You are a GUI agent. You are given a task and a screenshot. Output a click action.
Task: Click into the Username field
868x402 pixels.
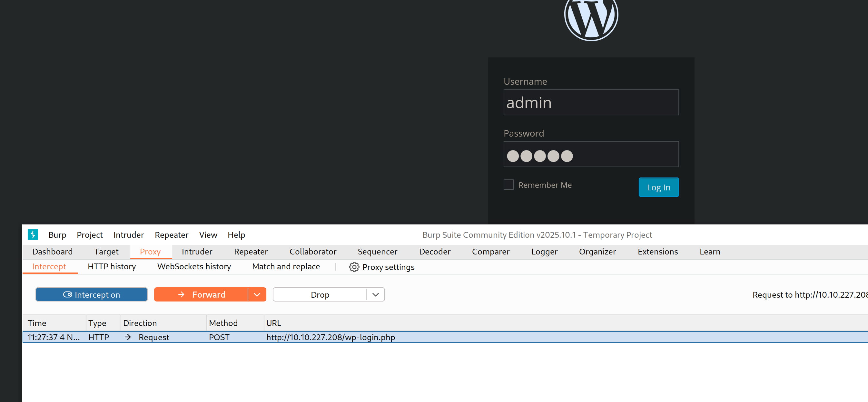tap(591, 102)
